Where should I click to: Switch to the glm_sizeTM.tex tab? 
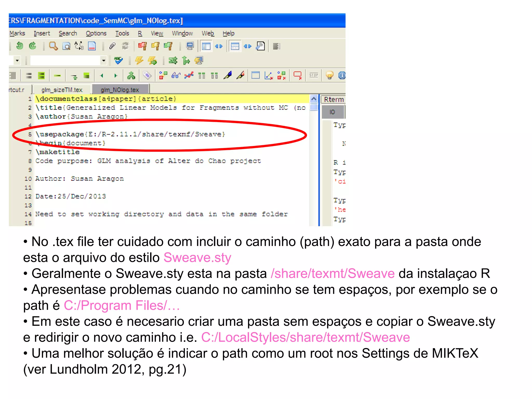[62, 90]
